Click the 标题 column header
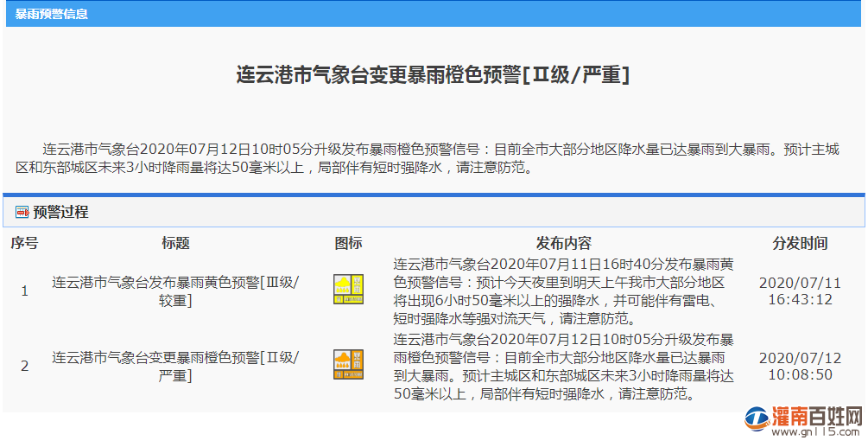 [x=175, y=243]
